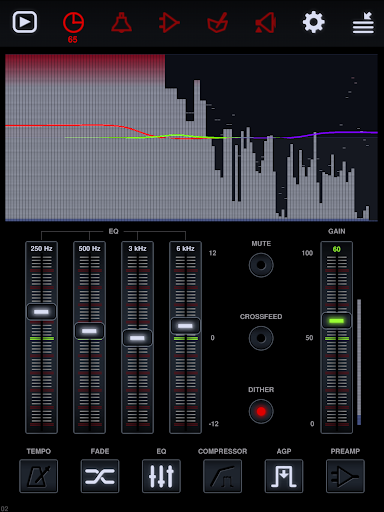Select the EQ sliders panel button

coord(161,476)
